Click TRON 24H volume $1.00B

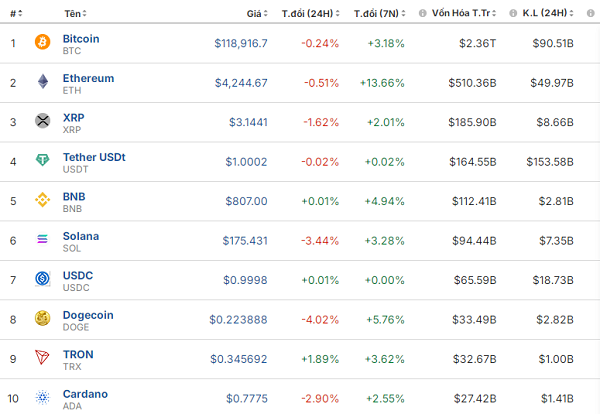[x=556, y=359]
